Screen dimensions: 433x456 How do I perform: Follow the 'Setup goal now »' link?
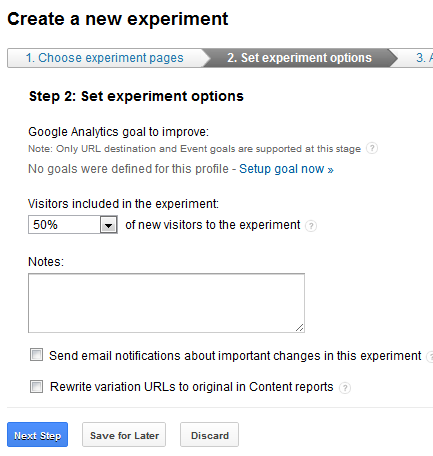pyautogui.click(x=286, y=169)
